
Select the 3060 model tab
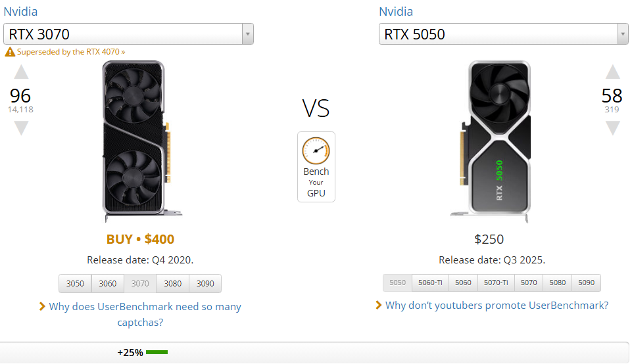coord(108,284)
